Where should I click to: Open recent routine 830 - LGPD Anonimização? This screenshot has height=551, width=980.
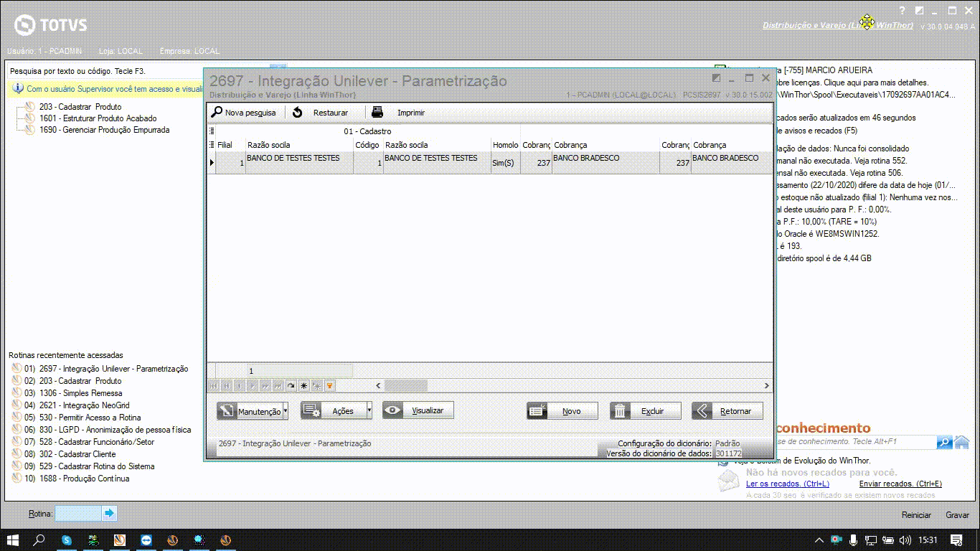pyautogui.click(x=115, y=430)
